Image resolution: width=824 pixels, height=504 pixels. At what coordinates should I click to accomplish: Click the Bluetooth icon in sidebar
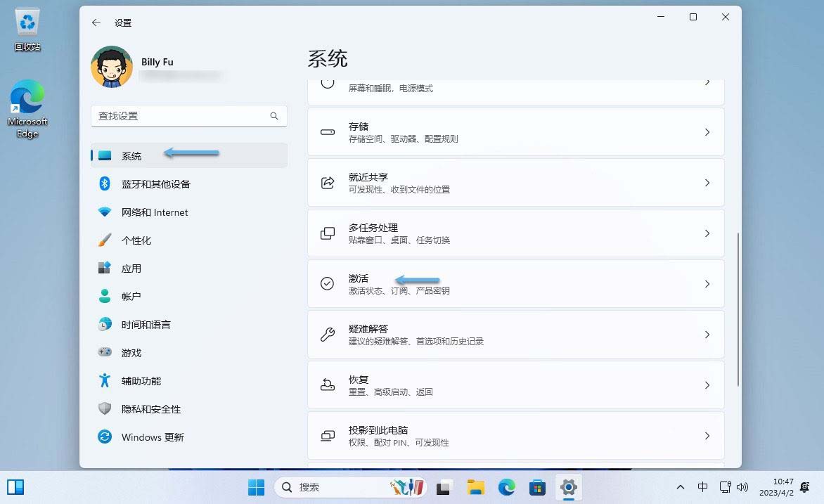(x=105, y=184)
